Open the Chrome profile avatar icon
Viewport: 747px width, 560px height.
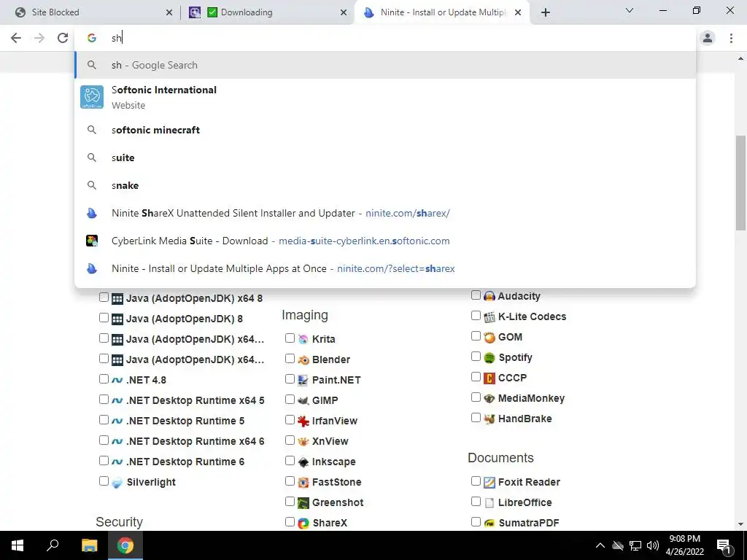pyautogui.click(x=708, y=38)
